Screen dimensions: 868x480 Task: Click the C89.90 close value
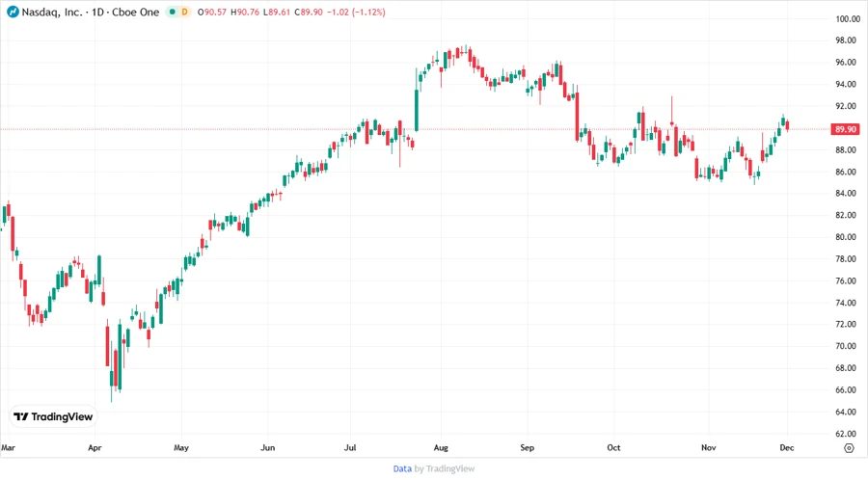tap(309, 12)
